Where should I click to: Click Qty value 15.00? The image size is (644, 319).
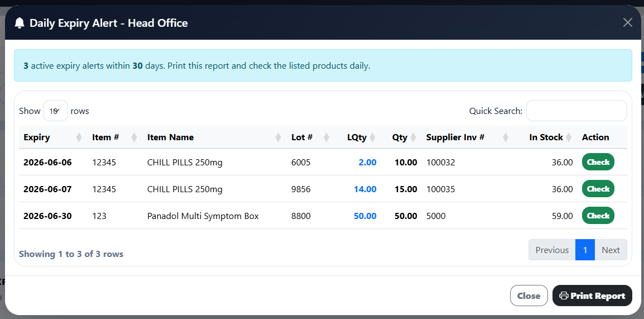pos(406,189)
